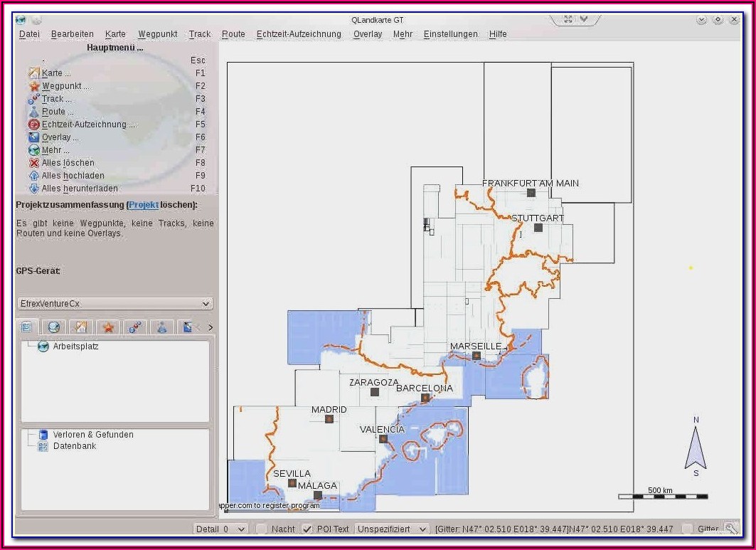
Task: Uncheck the POI Text checkbox
Action: pyautogui.click(x=307, y=529)
